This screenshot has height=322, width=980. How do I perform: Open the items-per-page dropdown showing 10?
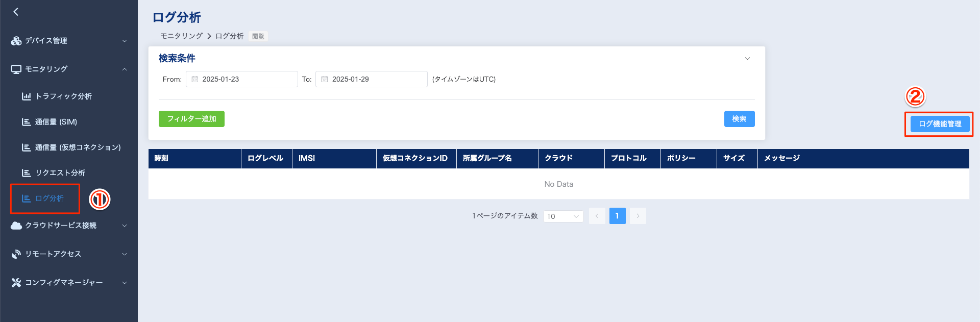563,216
